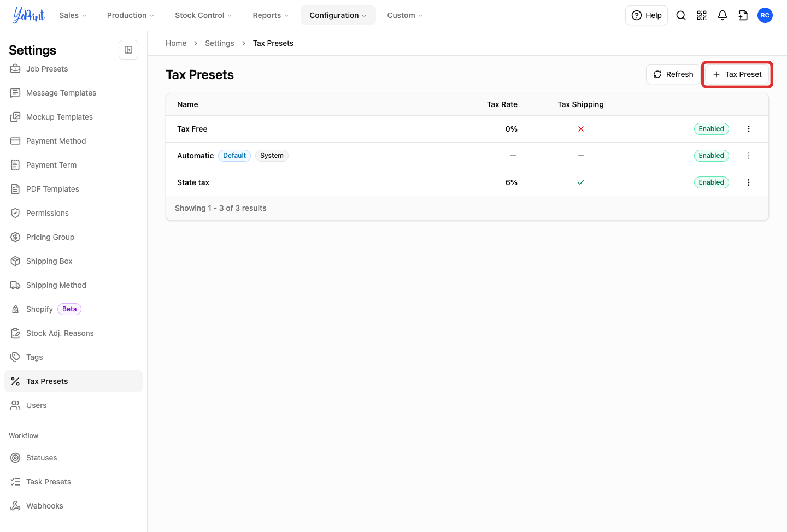The width and height of the screenshot is (787, 532).
Task: Select Tax Presets in the sidebar
Action: point(73,381)
